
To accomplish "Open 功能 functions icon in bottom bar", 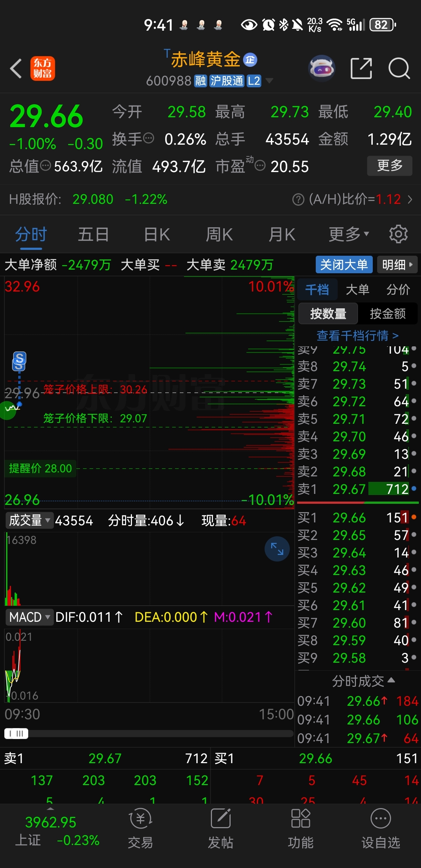I will 300,829.
